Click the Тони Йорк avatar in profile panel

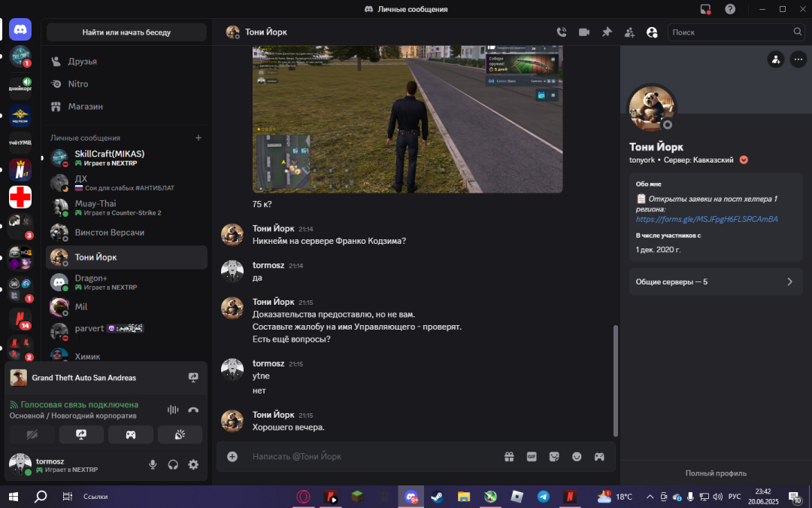click(651, 109)
